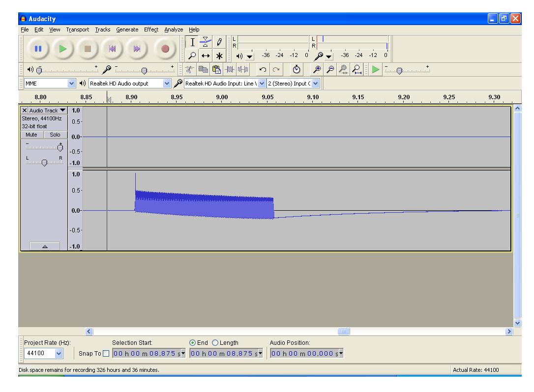Activate the Time Shift tool
The height and width of the screenshot is (392, 534).
coord(206,56)
